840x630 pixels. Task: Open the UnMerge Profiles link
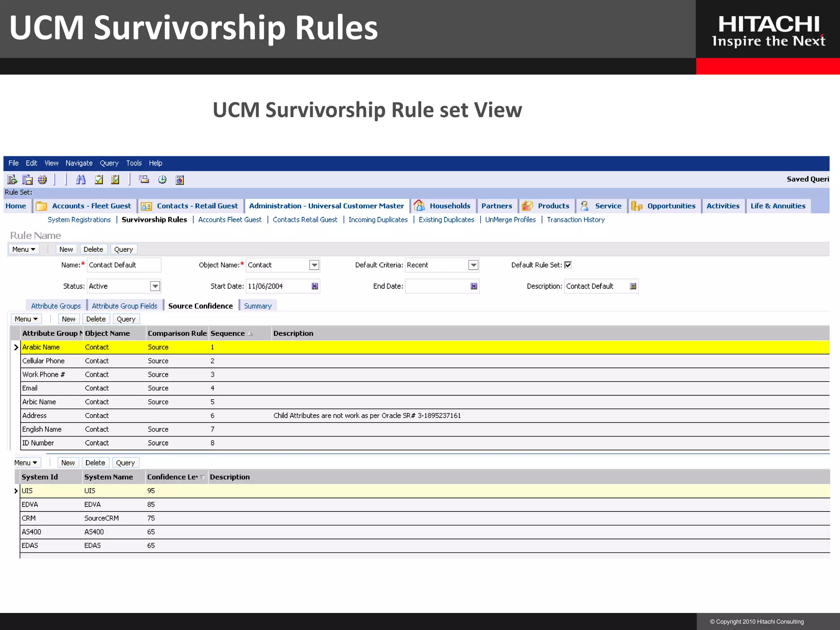[511, 220]
